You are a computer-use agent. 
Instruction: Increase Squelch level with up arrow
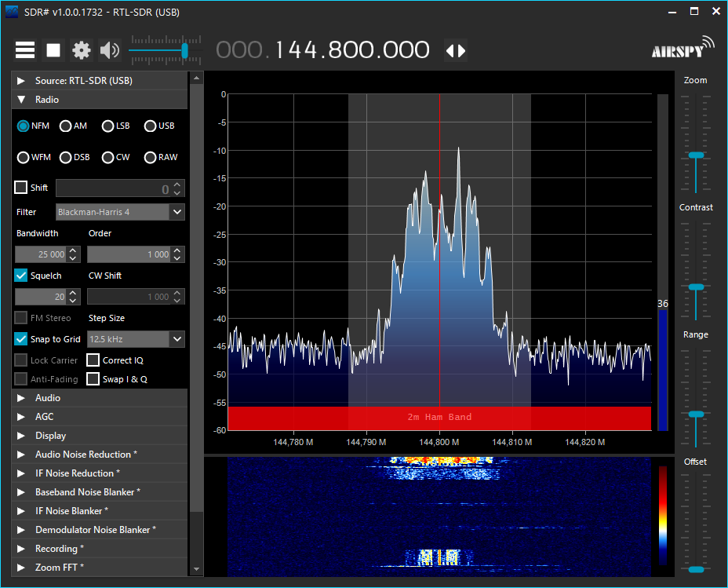point(73,293)
